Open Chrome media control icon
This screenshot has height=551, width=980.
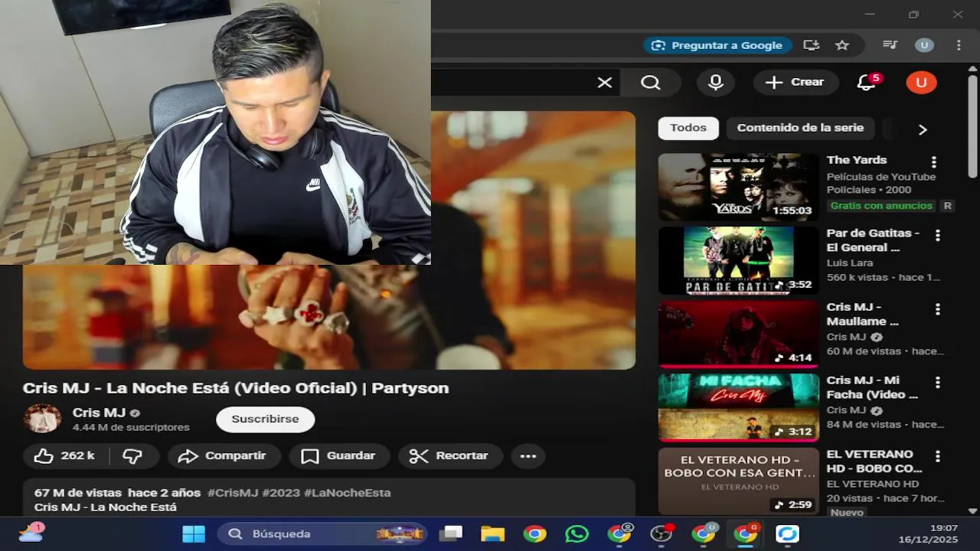890,45
